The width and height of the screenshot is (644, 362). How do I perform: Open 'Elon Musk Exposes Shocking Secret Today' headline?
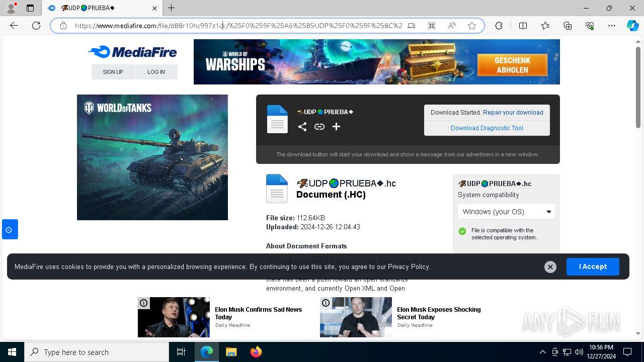(x=439, y=313)
